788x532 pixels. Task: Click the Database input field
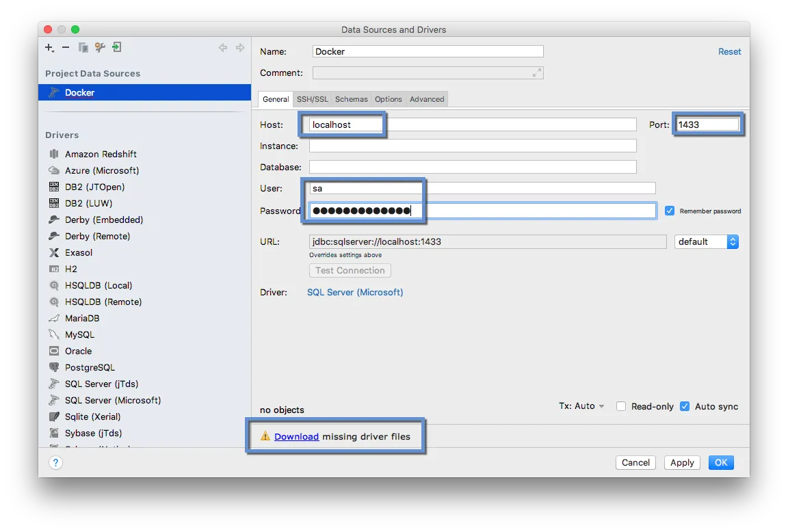pos(473,167)
